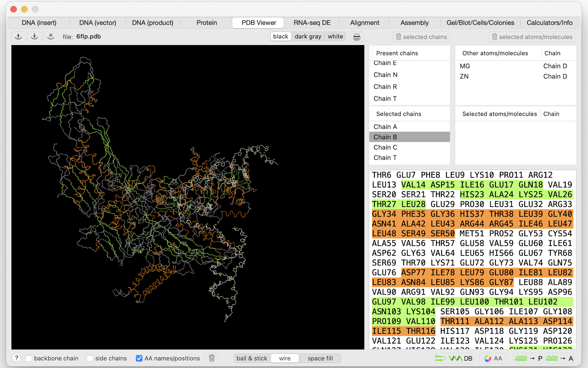Set background to white
Image resolution: width=588 pixels, height=368 pixels.
(335, 37)
